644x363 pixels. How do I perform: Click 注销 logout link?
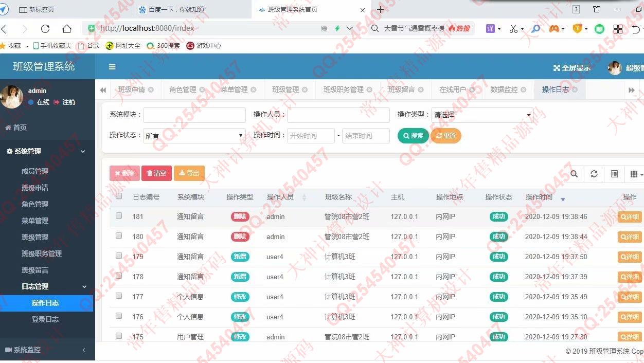point(64,102)
